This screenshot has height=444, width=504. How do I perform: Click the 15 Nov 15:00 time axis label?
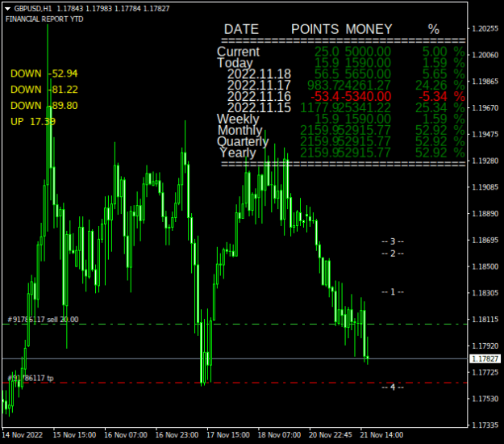(74, 435)
